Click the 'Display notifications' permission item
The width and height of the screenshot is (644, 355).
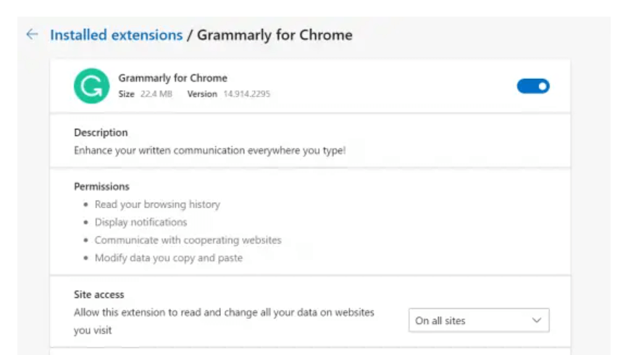(x=141, y=222)
